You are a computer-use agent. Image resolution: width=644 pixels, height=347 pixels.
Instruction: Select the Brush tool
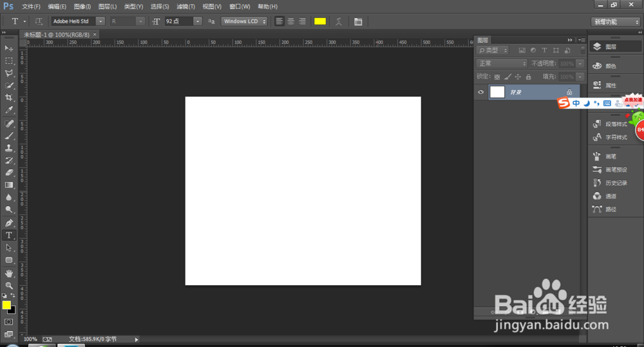(x=8, y=136)
